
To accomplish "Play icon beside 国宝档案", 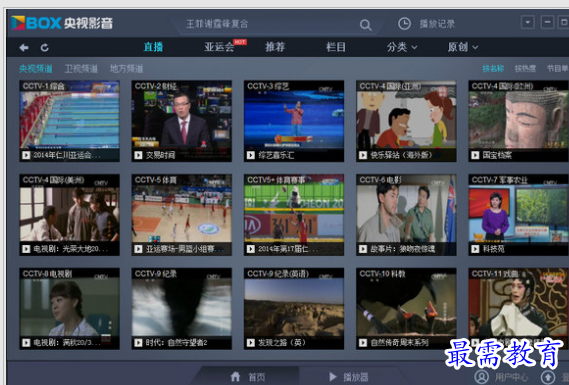I will pos(475,155).
